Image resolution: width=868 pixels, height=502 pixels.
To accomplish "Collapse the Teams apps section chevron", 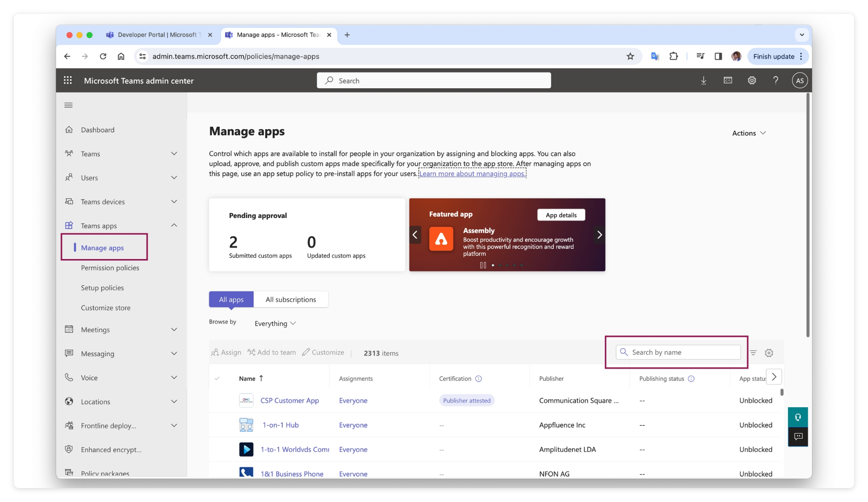I will pos(174,225).
